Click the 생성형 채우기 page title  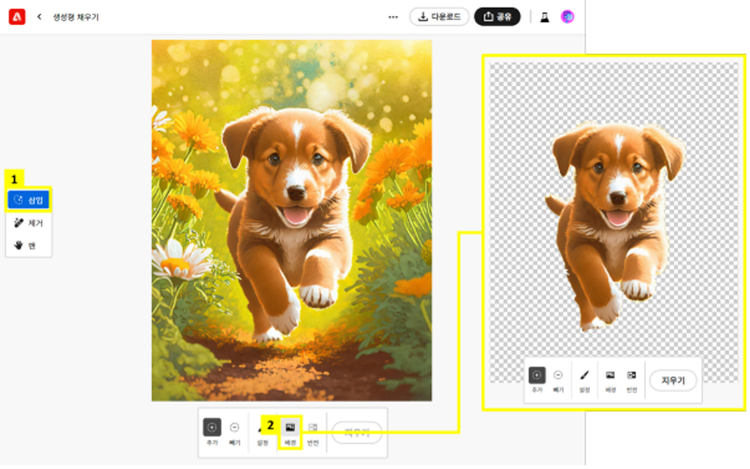tap(76, 17)
